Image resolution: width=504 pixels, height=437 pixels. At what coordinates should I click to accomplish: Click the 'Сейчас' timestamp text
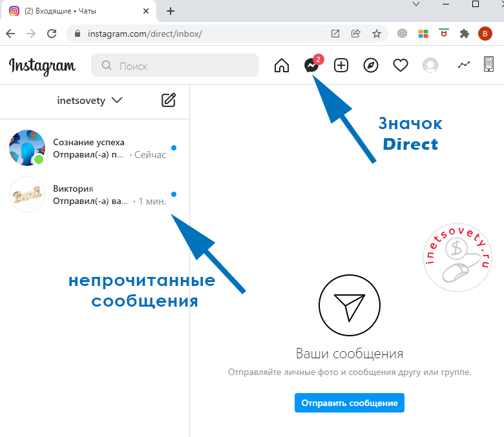150,155
